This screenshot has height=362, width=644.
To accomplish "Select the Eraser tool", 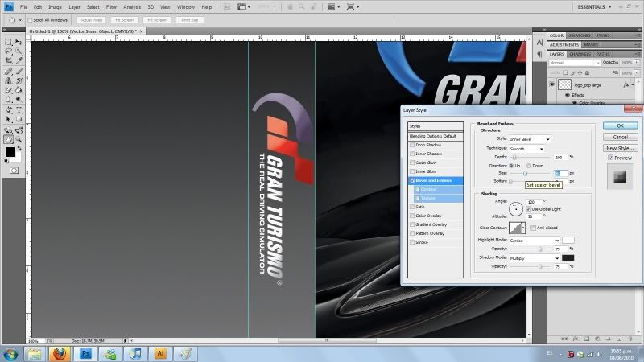I will tap(9, 90).
